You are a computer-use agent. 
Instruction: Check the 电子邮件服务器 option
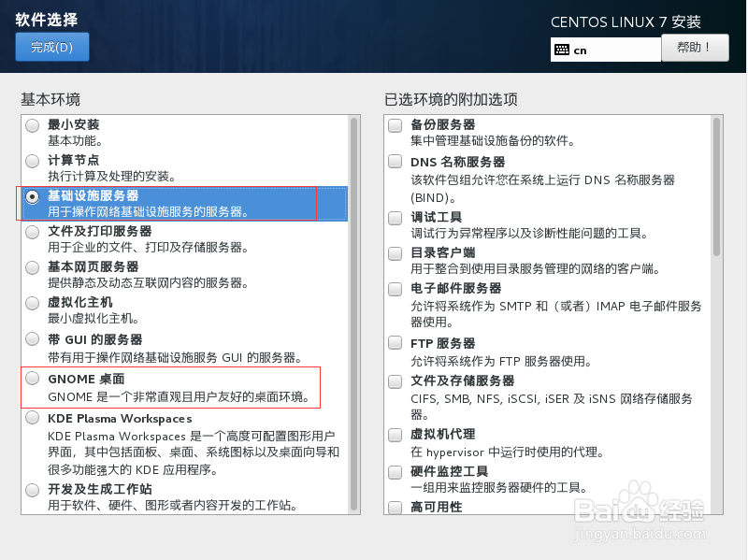coord(395,289)
